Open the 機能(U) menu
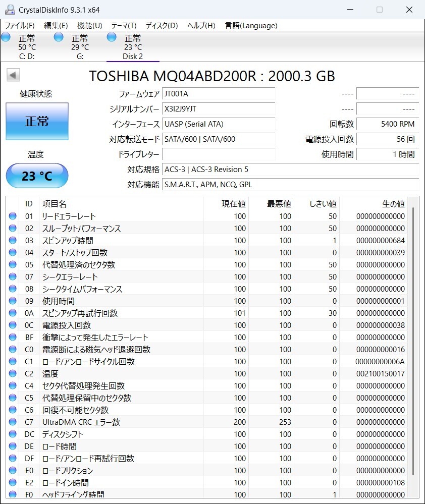The height and width of the screenshot is (504, 425). (90, 25)
